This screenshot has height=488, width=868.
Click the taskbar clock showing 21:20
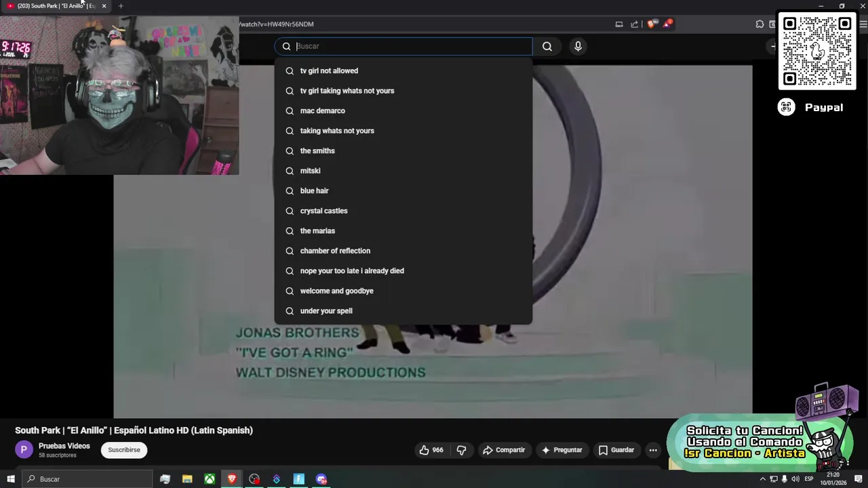pyautogui.click(x=833, y=479)
